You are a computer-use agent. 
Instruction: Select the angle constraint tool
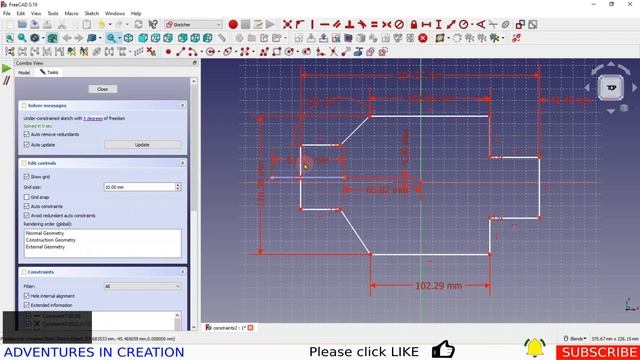[480, 24]
